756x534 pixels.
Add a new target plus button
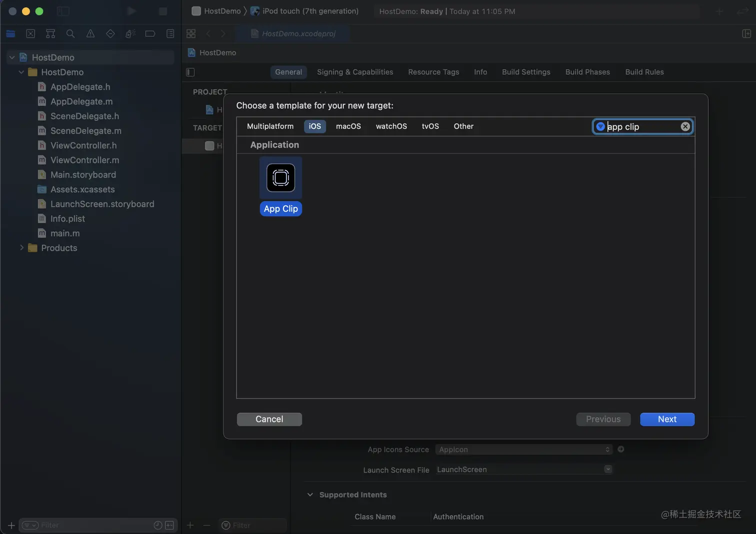point(190,525)
